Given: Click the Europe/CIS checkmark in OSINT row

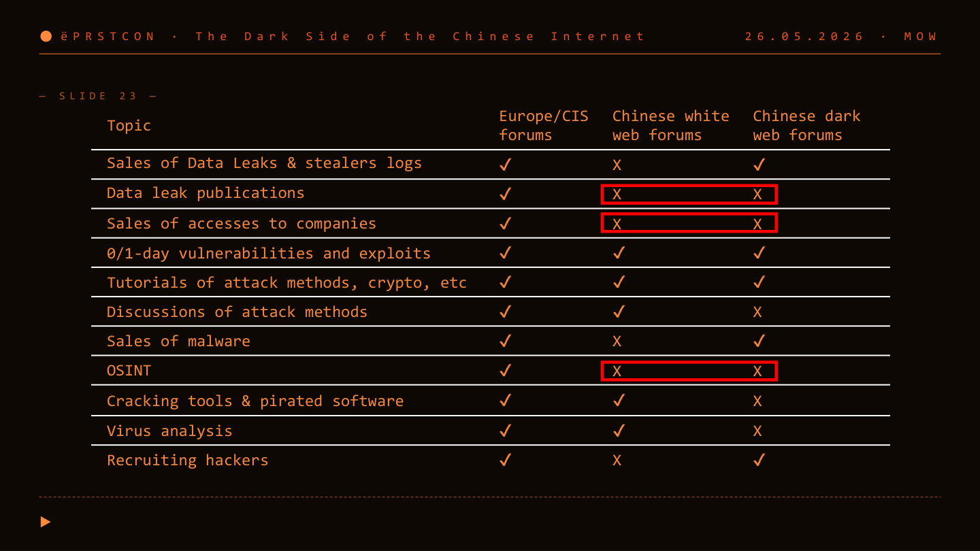Looking at the screenshot, I should (x=505, y=371).
